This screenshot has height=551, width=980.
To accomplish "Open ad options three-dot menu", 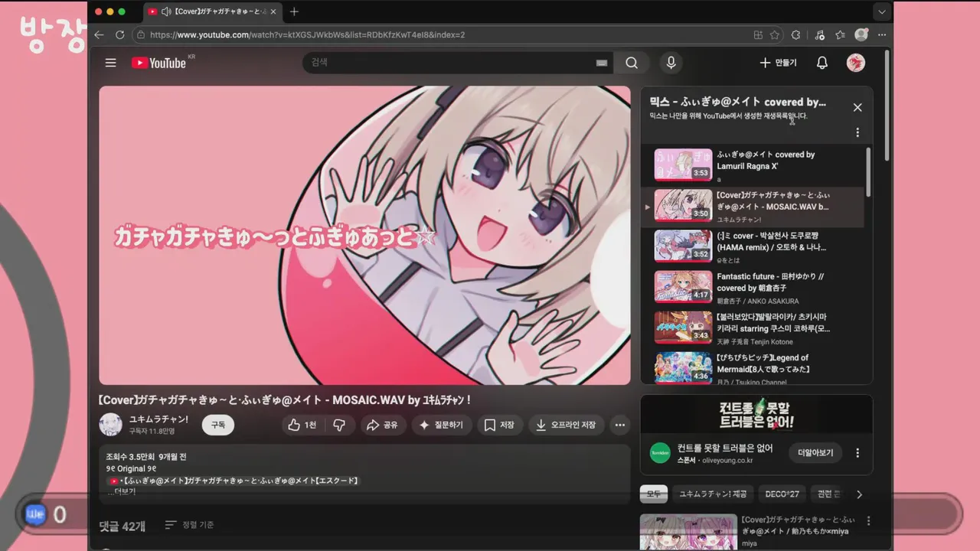I will [x=857, y=452].
